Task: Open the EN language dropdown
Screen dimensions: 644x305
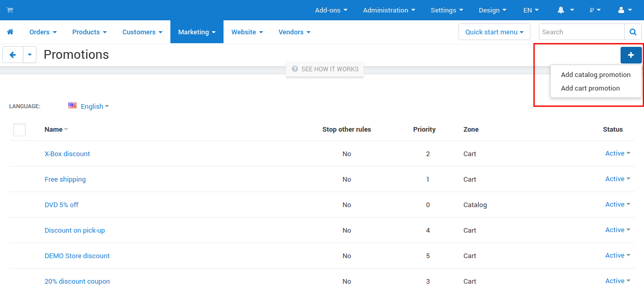Action: click(x=531, y=10)
